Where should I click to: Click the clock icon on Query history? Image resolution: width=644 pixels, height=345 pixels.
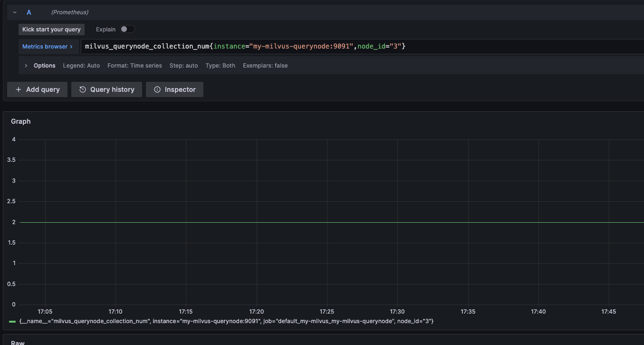pyautogui.click(x=82, y=89)
